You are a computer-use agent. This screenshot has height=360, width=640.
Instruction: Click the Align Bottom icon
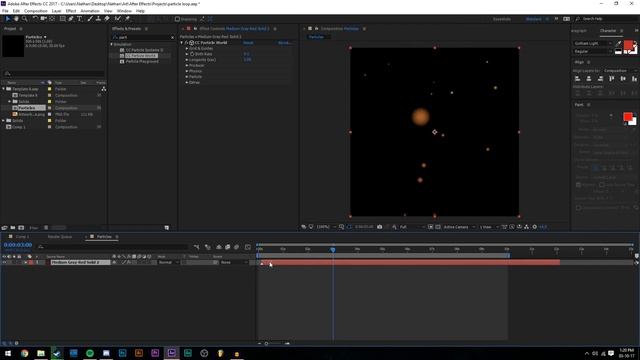(x=634, y=79)
